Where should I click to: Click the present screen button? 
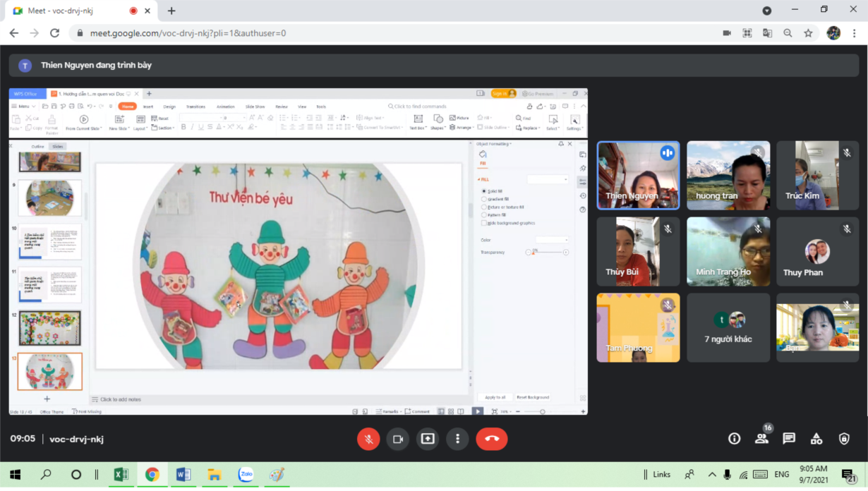(x=428, y=439)
